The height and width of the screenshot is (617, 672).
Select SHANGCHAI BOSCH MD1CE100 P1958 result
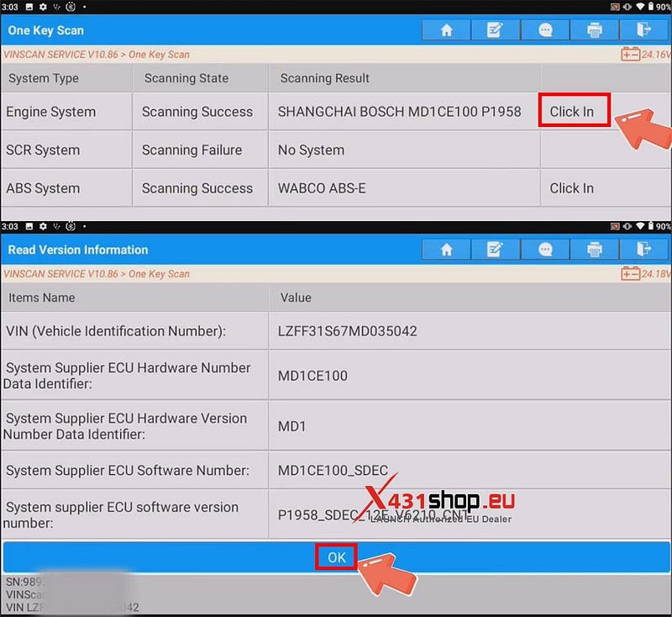pyautogui.click(x=399, y=112)
